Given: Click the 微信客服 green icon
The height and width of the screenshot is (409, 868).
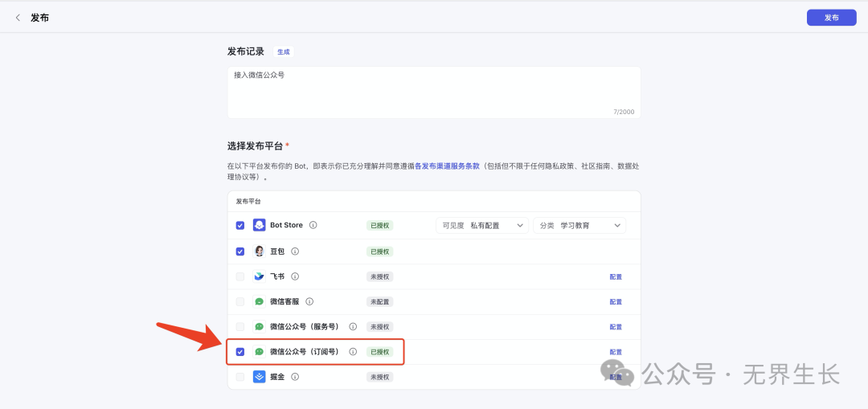Looking at the screenshot, I should [x=259, y=301].
